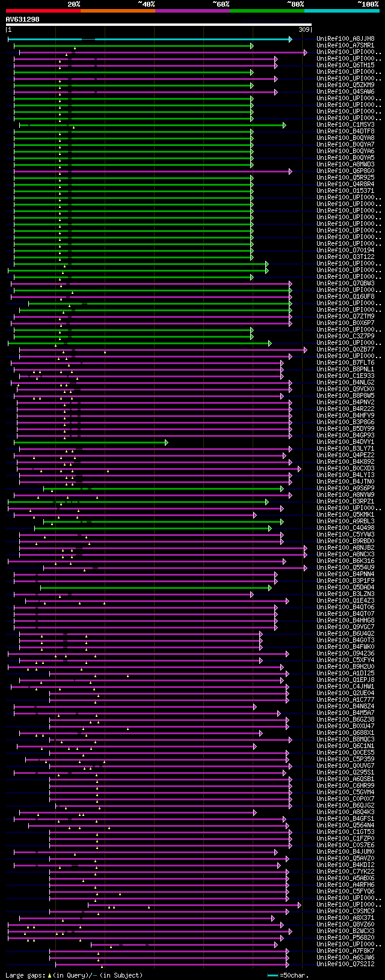
Task: Select the UniRef100_Q4PEZ2 label
Action: [x=345, y=455]
